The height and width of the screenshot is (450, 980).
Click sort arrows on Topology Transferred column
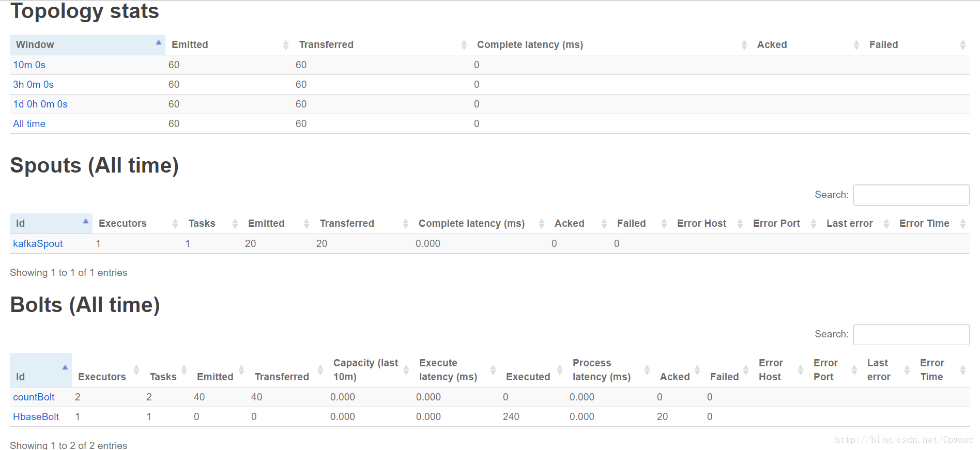[x=464, y=45]
